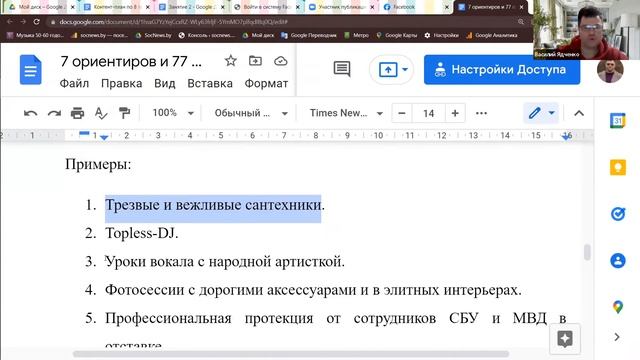Click the horizontal scrollbar at bottom
The width and height of the screenshot is (640, 360).
[291, 353]
